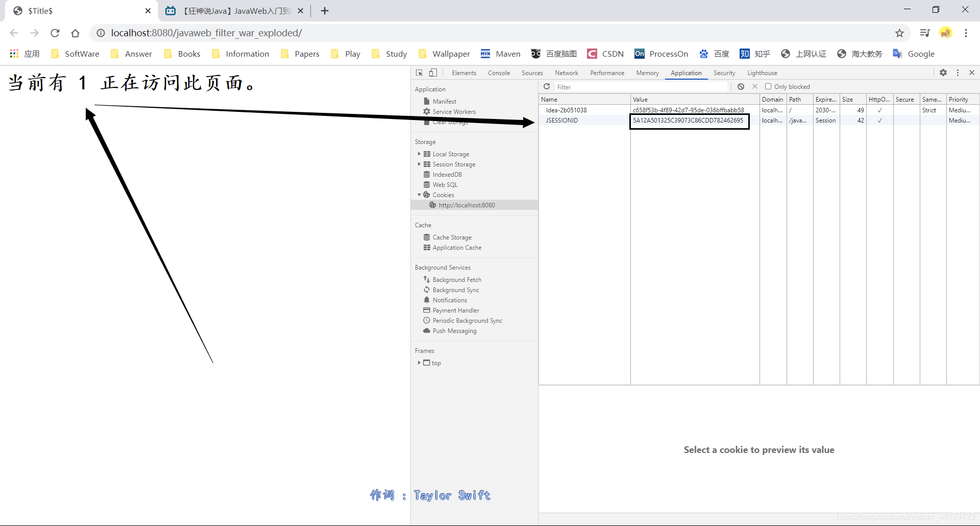This screenshot has height=526, width=980.
Task: Collapse the Cookies tree node
Action: point(419,195)
